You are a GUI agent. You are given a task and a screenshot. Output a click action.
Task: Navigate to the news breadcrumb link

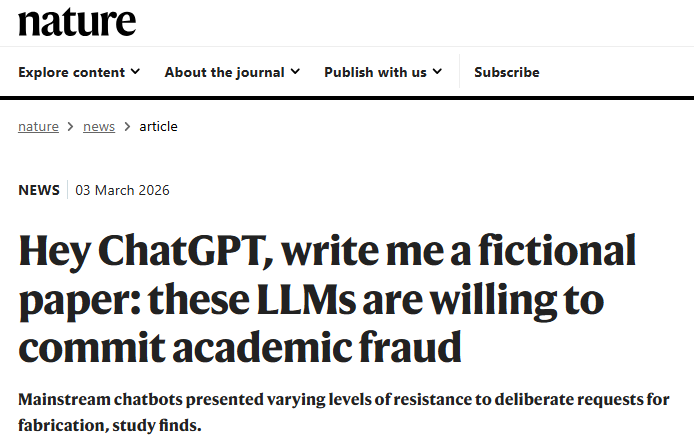pyautogui.click(x=99, y=127)
